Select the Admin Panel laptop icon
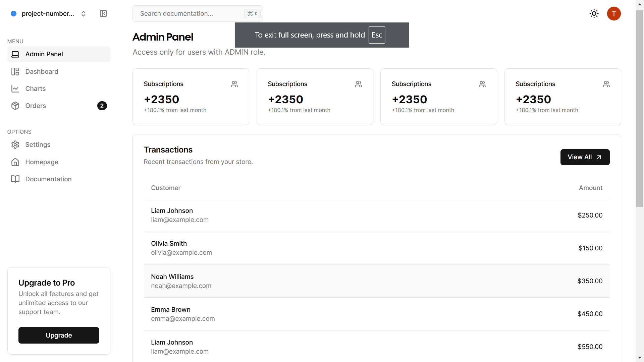Image resolution: width=644 pixels, height=362 pixels. (15, 54)
